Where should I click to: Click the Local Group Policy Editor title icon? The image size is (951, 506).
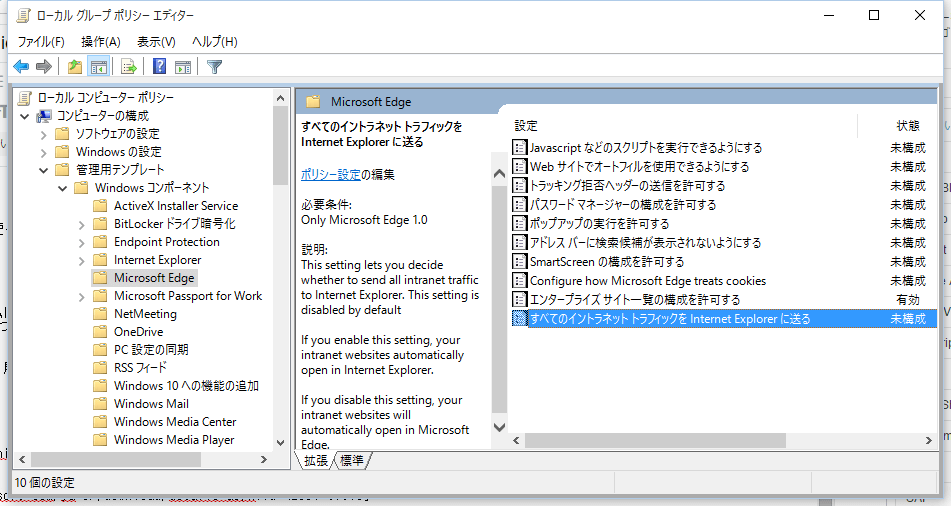(x=23, y=16)
